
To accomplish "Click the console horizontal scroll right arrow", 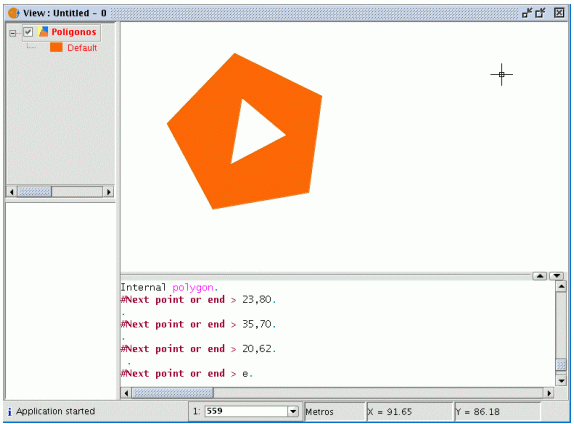I will [x=549, y=393].
